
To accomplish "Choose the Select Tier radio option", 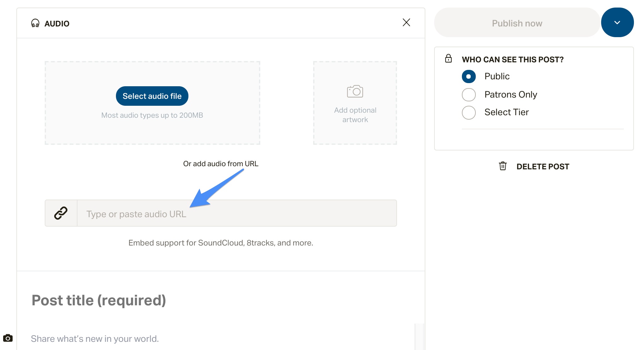I will 469,113.
